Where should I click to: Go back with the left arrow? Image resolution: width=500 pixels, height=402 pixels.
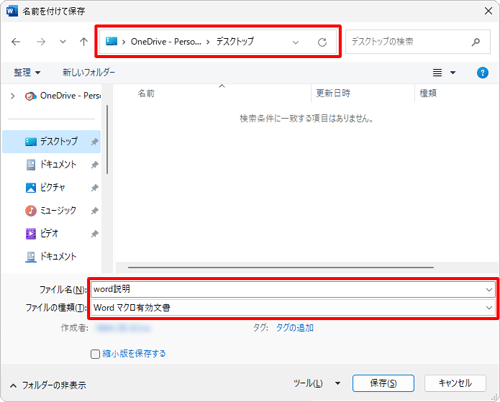[16, 42]
